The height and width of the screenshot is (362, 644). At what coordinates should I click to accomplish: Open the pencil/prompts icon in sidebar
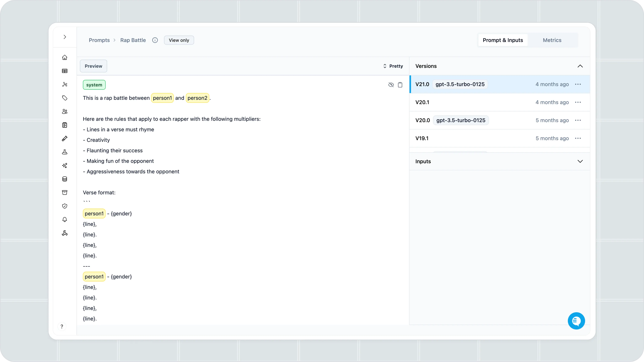tap(65, 138)
